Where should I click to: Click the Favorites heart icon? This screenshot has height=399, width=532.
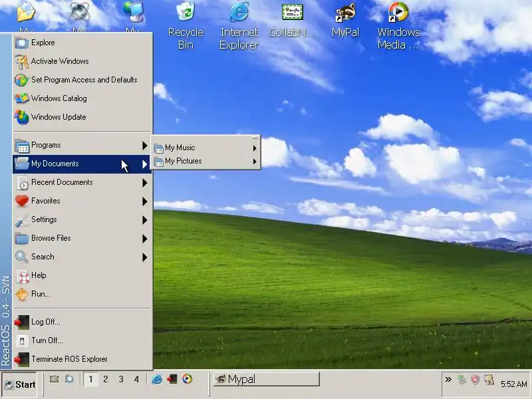coord(22,201)
